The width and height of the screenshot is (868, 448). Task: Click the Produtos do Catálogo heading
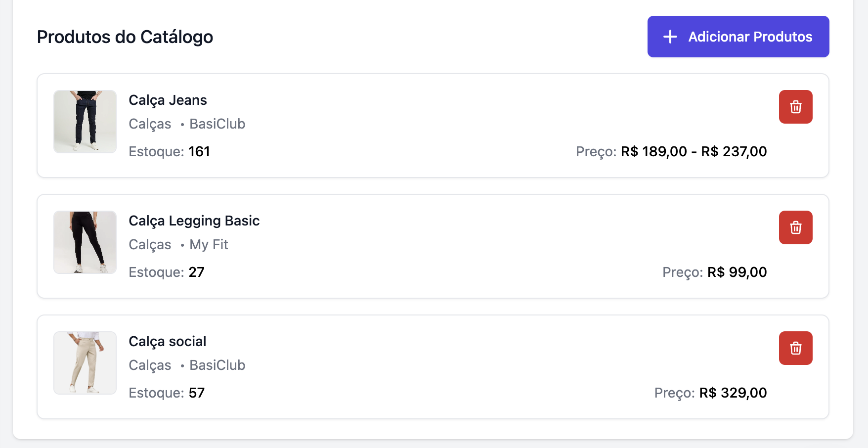click(x=125, y=37)
